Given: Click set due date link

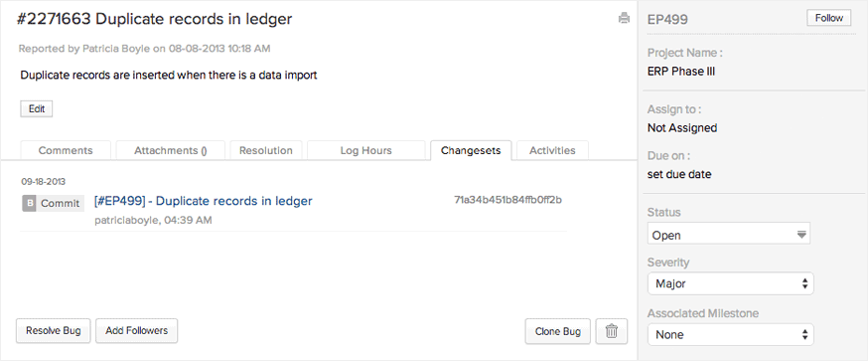Looking at the screenshot, I should [679, 174].
